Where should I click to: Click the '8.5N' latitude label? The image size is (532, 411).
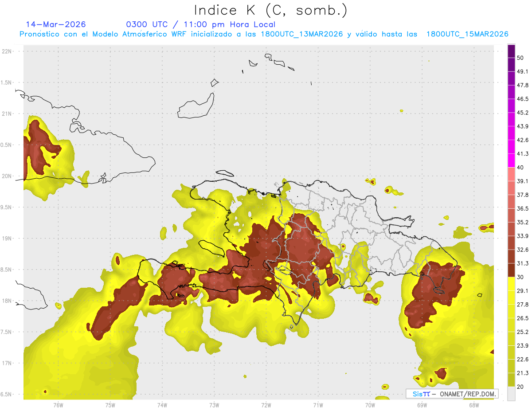point(7,270)
